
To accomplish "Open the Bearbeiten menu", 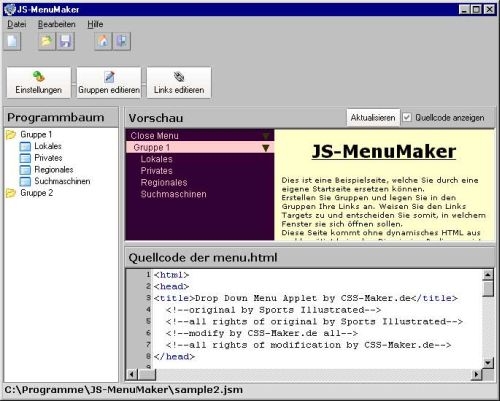I will (x=57, y=24).
